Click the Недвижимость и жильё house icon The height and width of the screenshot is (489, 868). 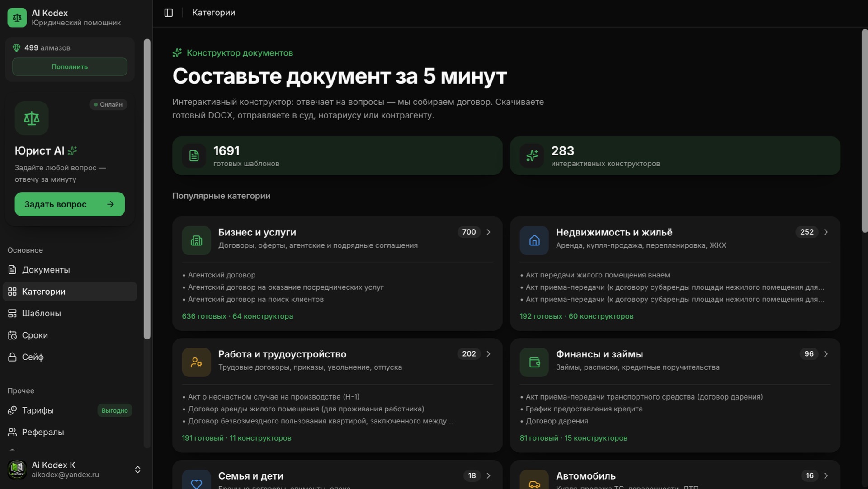(534, 240)
